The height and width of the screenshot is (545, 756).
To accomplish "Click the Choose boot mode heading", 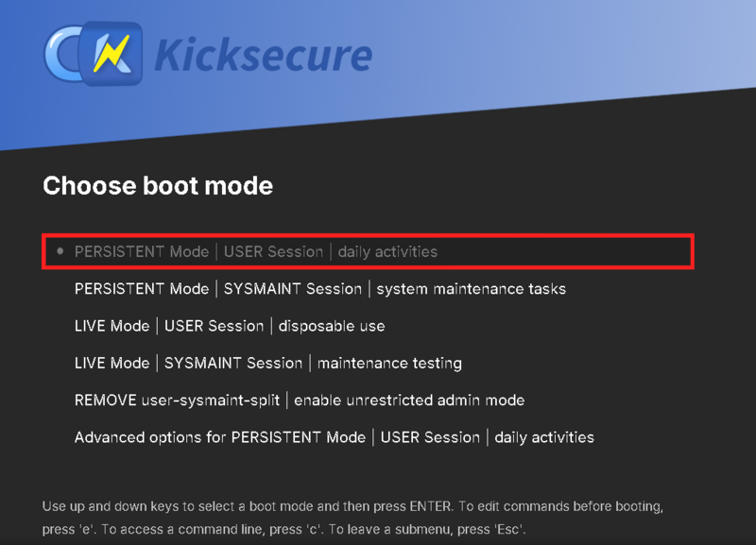I will pos(156,186).
